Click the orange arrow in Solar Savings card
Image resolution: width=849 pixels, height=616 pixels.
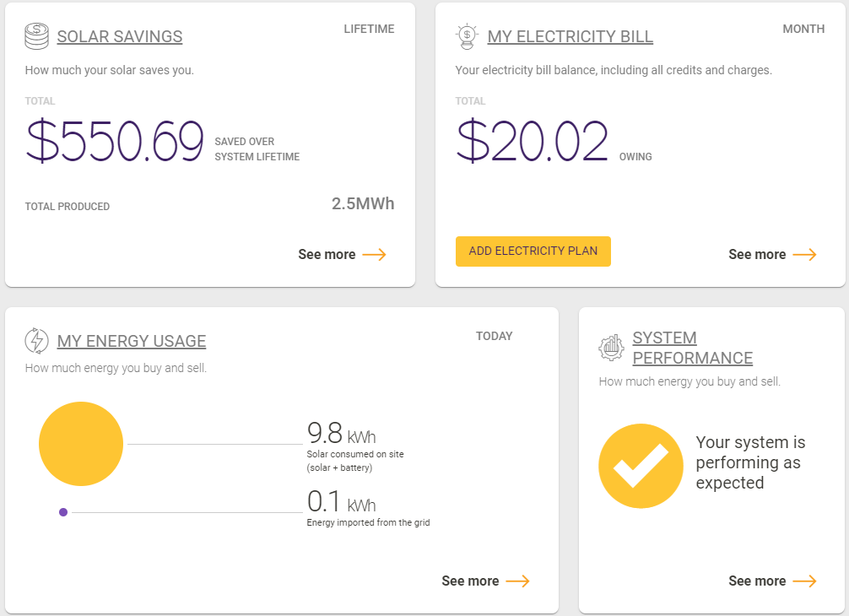tap(374, 254)
